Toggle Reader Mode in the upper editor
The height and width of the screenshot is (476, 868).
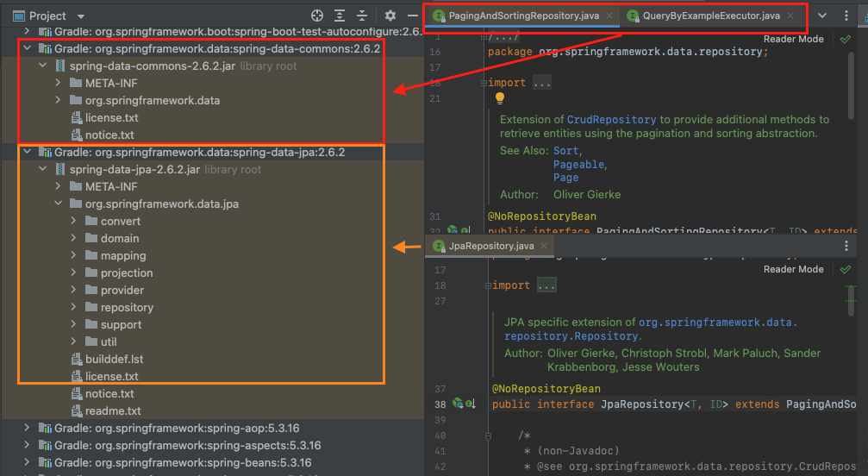point(794,40)
